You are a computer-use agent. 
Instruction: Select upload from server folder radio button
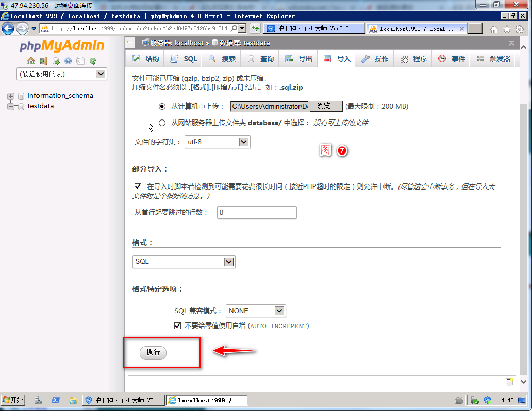[162, 123]
